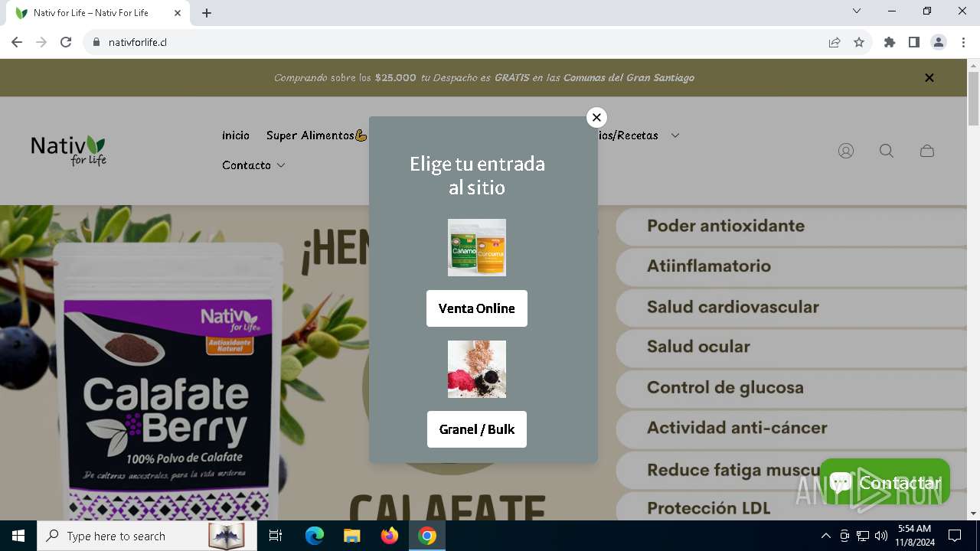The width and height of the screenshot is (980, 551).
Task: Expand the Contacto dropdown menu
Action: coord(253,165)
